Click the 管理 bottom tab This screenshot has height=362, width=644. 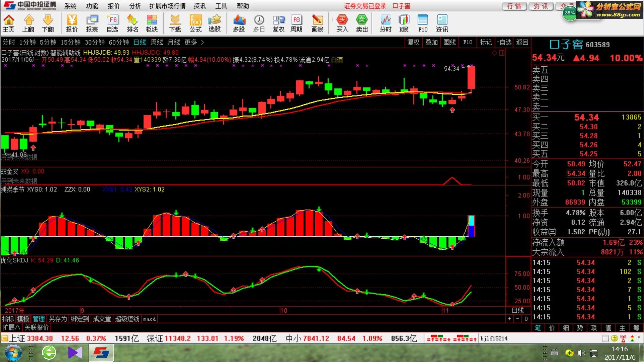tap(39, 319)
